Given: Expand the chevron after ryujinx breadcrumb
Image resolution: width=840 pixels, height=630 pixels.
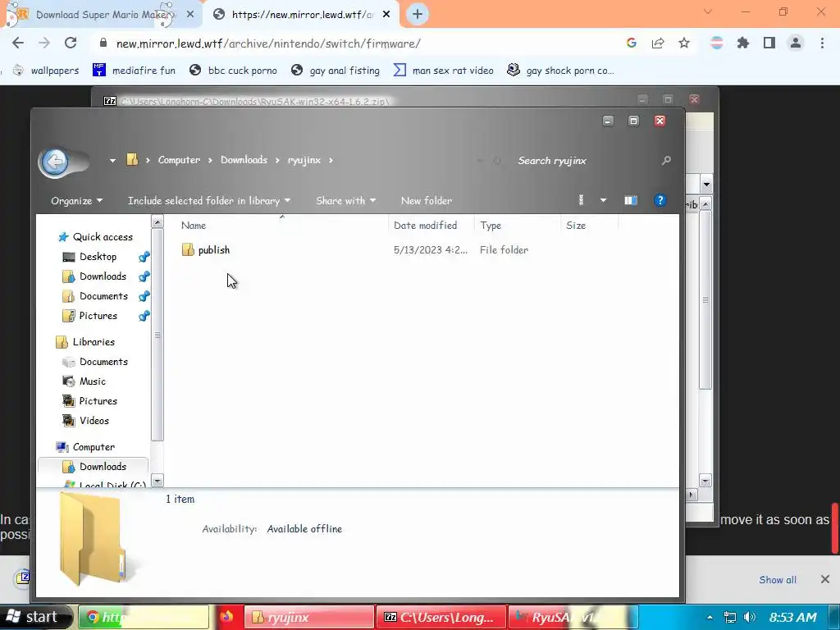Looking at the screenshot, I should click(x=331, y=160).
